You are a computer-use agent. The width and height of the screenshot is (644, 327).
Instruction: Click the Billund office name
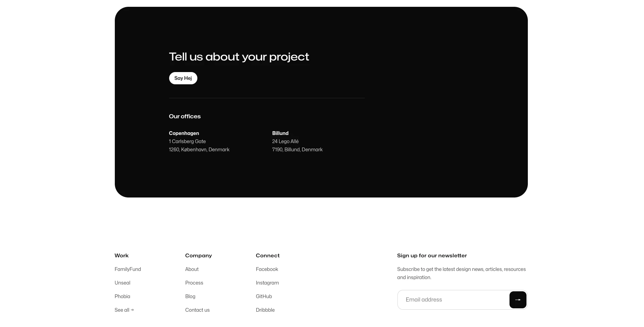(280, 133)
